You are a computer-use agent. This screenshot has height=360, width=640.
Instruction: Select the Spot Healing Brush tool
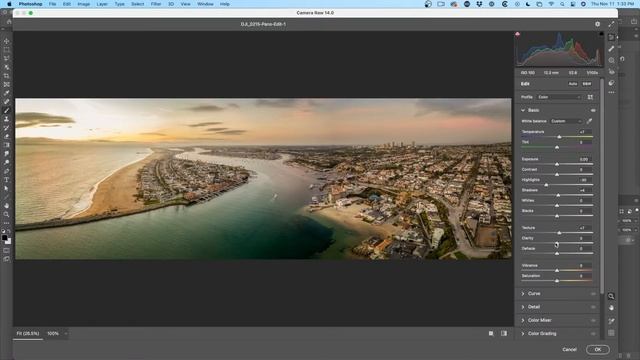pos(7,102)
